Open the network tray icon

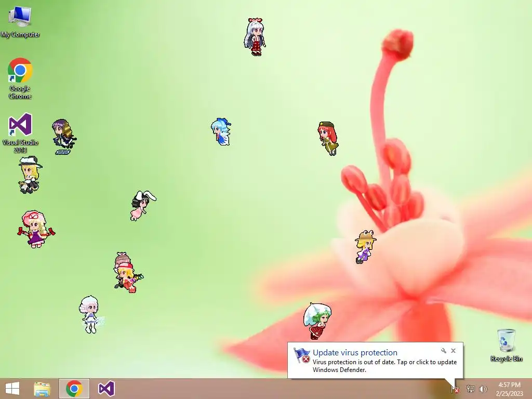click(470, 389)
